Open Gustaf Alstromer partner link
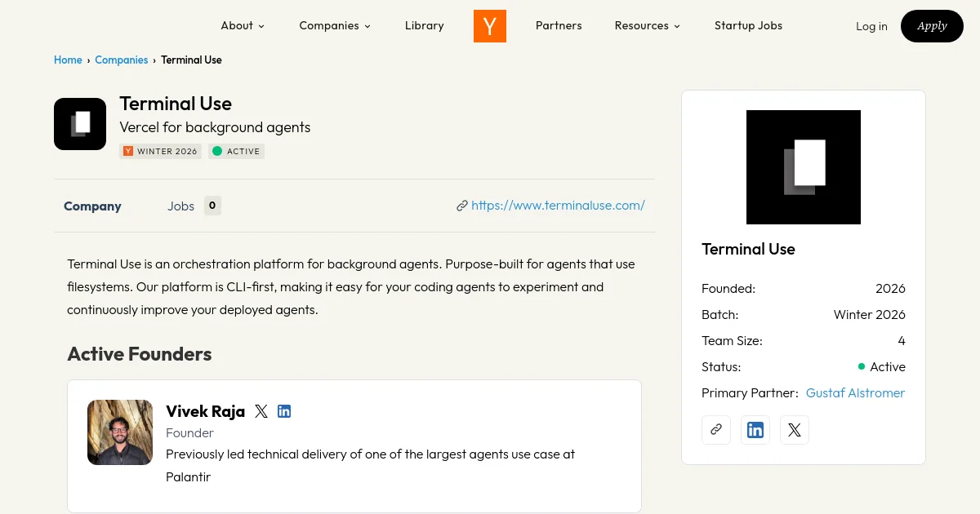This screenshot has height=514, width=980. (855, 393)
